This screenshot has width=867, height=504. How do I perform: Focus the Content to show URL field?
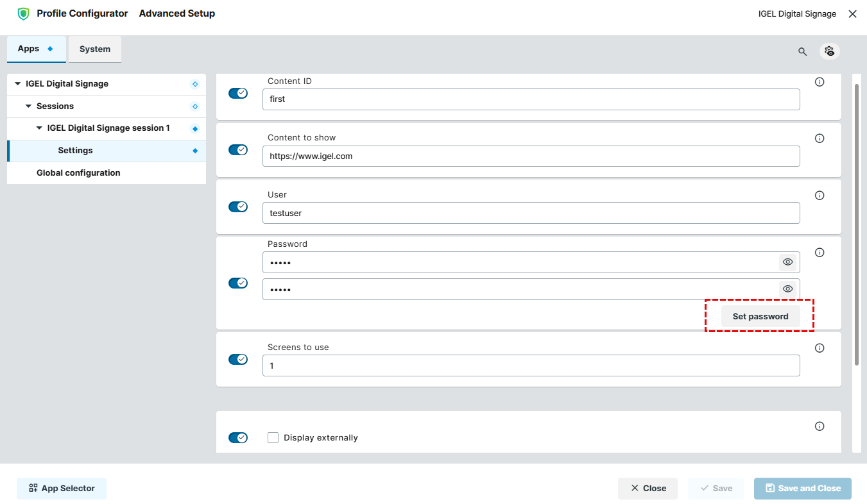531,156
